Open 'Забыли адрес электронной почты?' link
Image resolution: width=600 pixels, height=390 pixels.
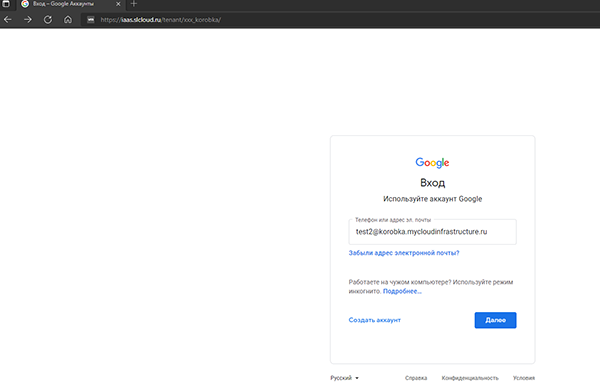404,253
